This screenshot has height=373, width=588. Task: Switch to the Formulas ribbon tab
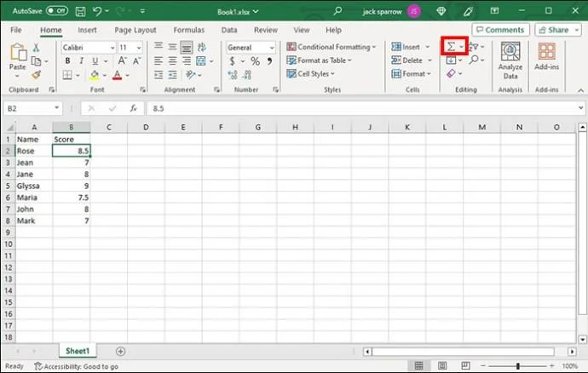(188, 30)
